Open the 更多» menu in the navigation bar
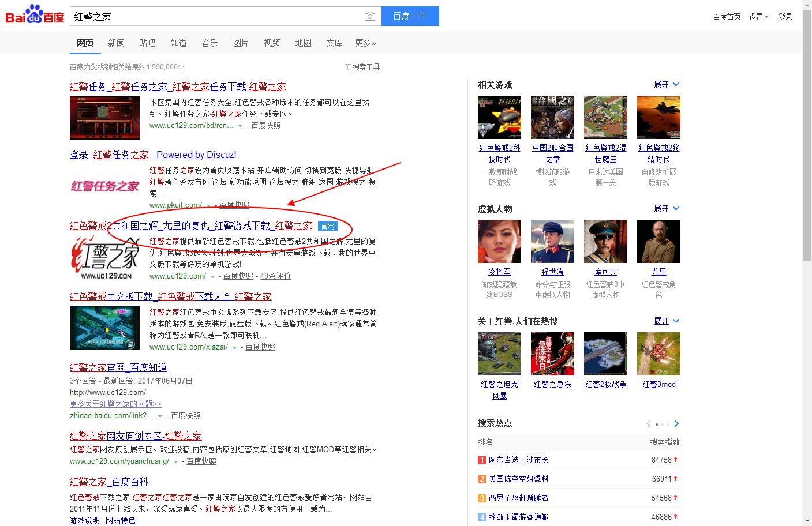Viewport: 812px width, 526px height. tap(365, 43)
